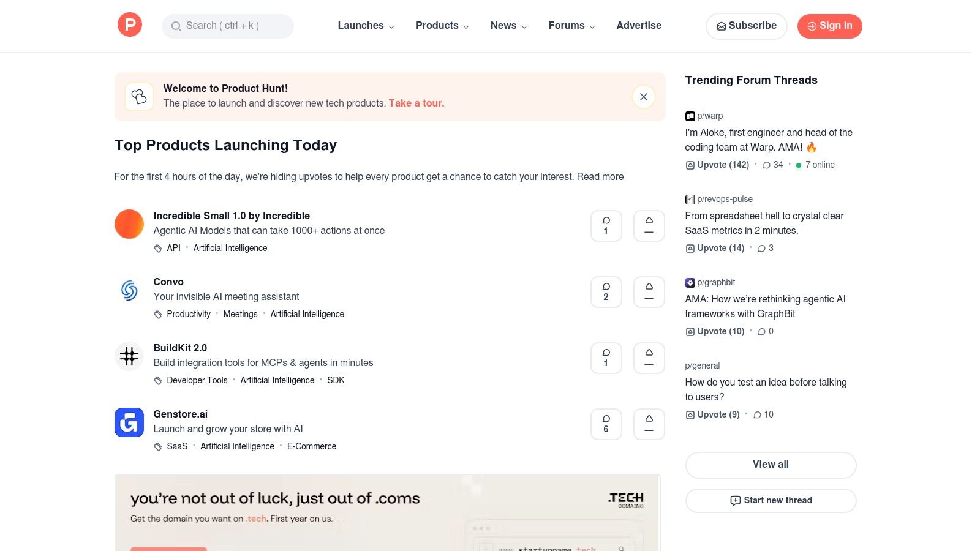Upvote the Convo product

(x=649, y=292)
